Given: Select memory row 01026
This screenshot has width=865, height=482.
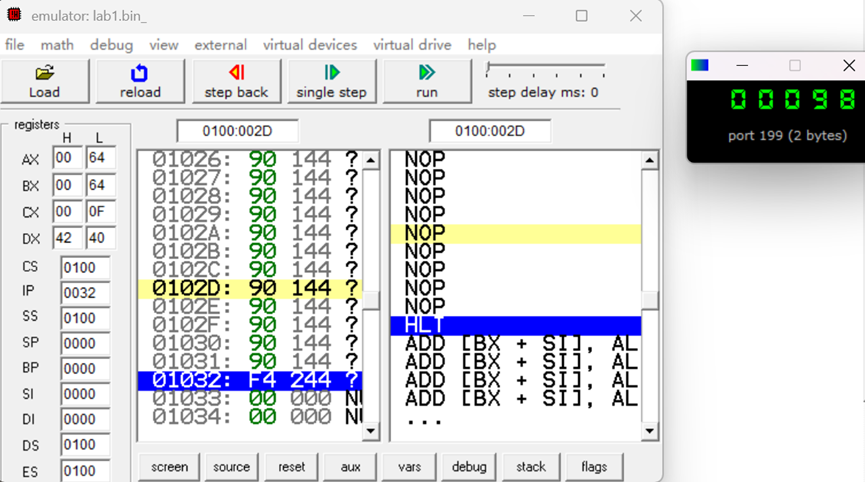Looking at the screenshot, I should point(250,159).
